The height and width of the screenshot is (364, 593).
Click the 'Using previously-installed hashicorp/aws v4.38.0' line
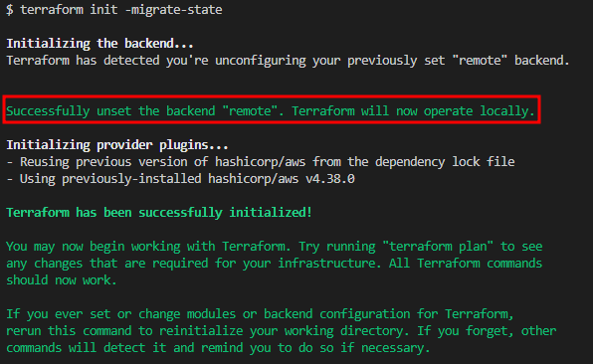point(180,179)
